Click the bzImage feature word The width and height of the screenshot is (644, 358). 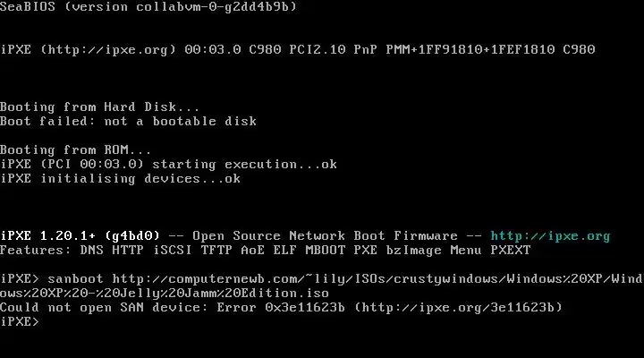413,251
